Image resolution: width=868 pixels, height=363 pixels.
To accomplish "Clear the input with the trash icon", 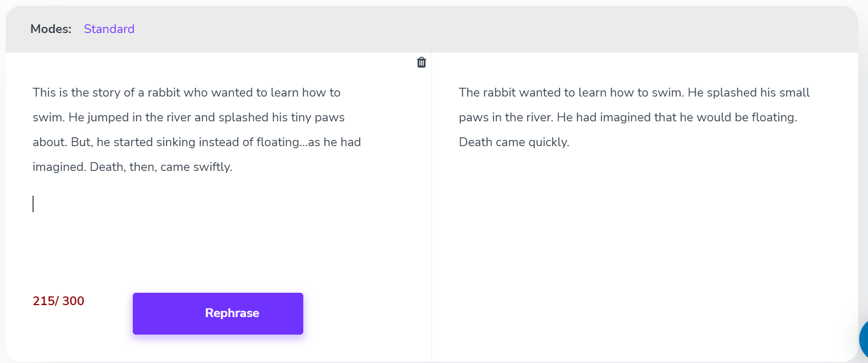I will point(421,62).
